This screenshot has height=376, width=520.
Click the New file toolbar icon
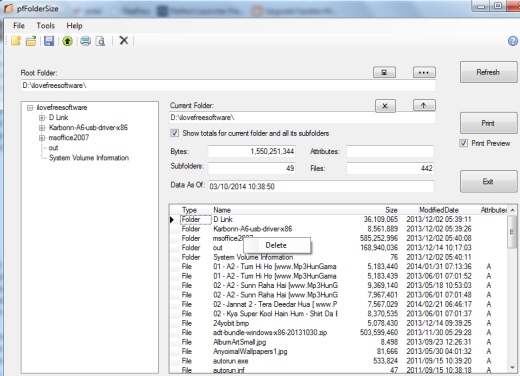(16, 41)
